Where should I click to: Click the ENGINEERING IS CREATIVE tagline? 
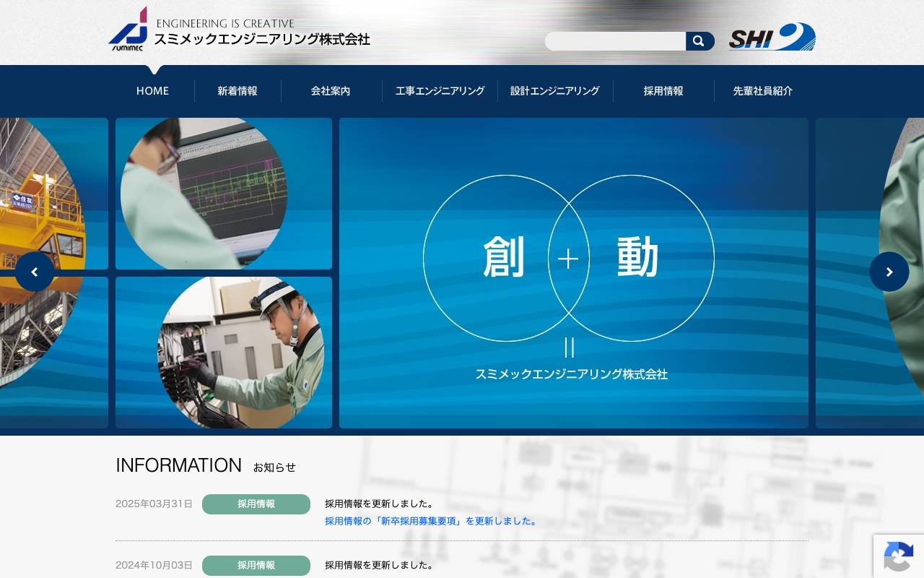(x=225, y=24)
